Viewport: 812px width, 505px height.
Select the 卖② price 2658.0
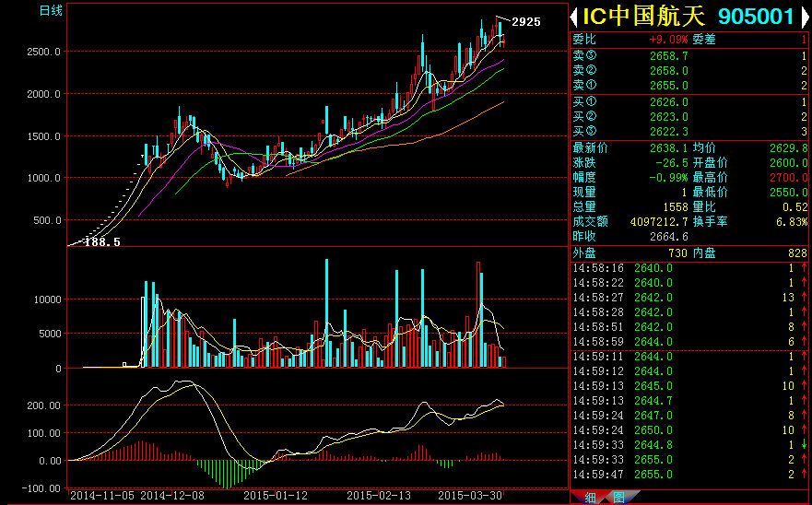click(x=669, y=71)
